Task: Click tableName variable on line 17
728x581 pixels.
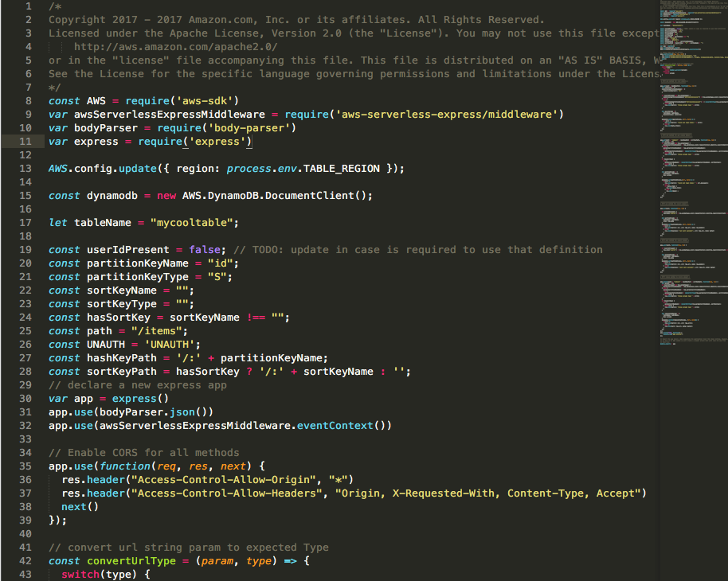Action: 103,223
